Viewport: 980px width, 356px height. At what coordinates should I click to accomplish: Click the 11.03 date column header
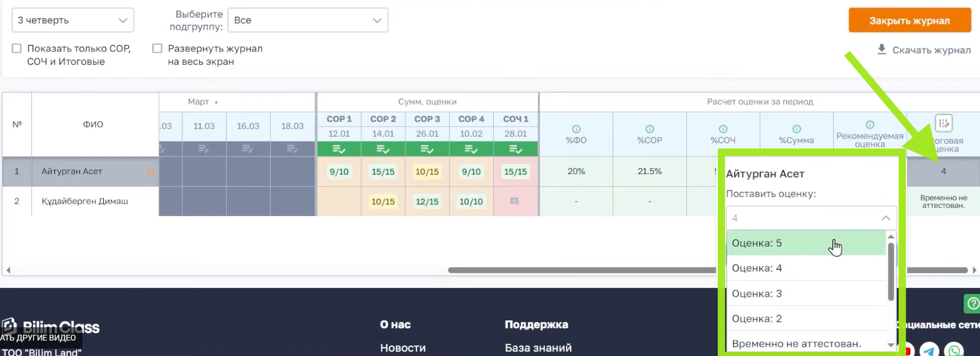pyautogui.click(x=204, y=126)
